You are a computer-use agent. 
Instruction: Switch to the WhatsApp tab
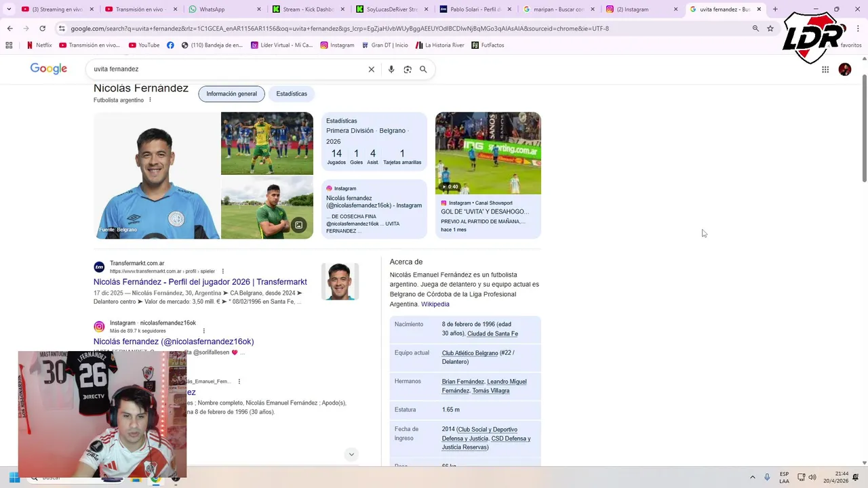[x=225, y=9]
